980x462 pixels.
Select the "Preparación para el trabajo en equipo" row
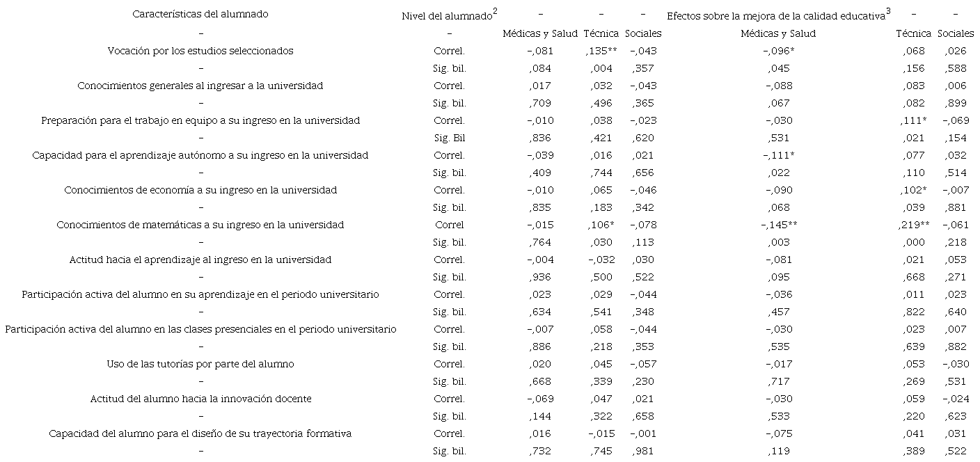click(x=200, y=120)
